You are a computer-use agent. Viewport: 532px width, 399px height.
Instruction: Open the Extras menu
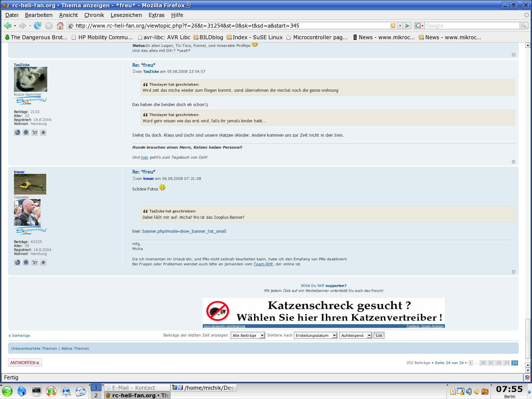156,15
